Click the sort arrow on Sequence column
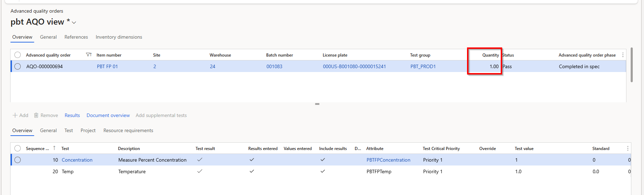The height and width of the screenshot is (195, 644). tap(54, 148)
